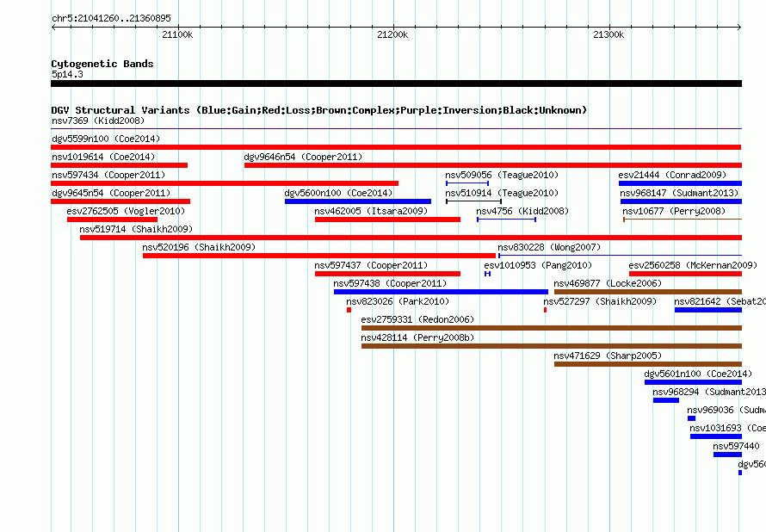Click the esv1010953 (Pang2010) label

tap(538, 265)
